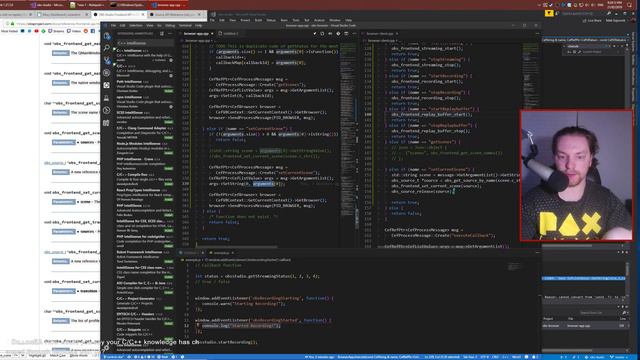
Task: Click Live Share in Visual Studio
Action: [593, 20]
